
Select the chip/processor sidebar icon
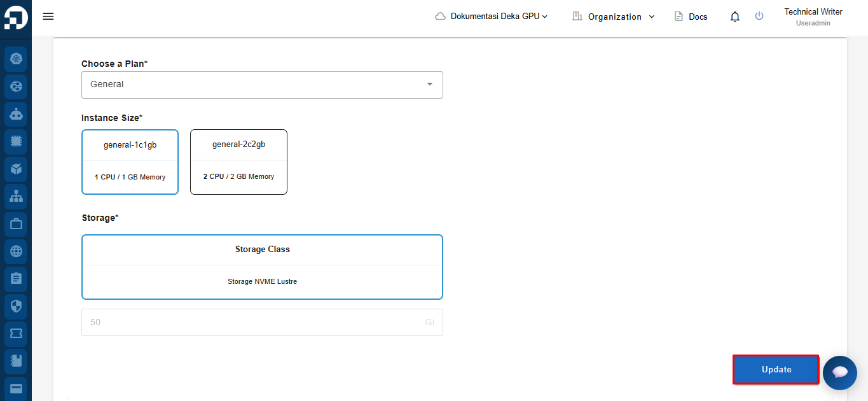(16, 142)
